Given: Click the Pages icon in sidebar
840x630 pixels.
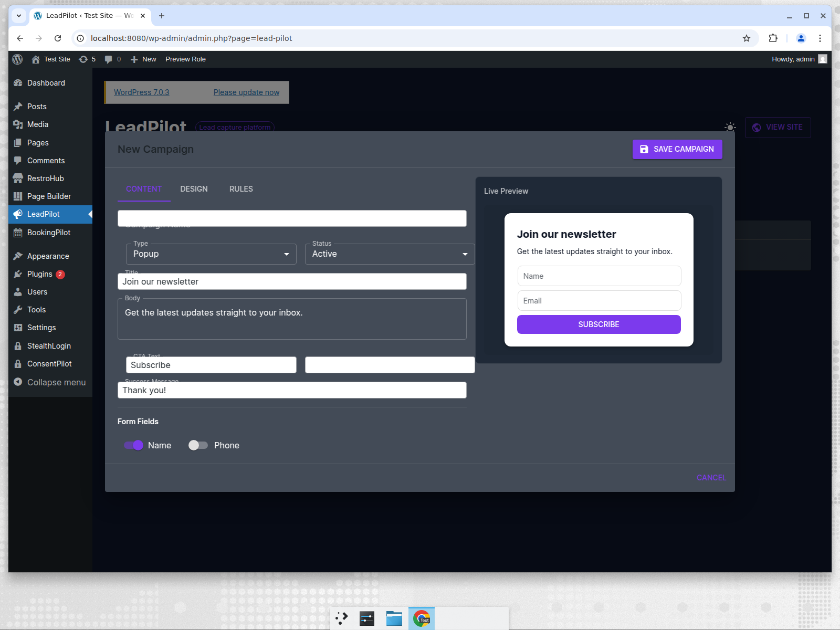Looking at the screenshot, I should coord(18,143).
